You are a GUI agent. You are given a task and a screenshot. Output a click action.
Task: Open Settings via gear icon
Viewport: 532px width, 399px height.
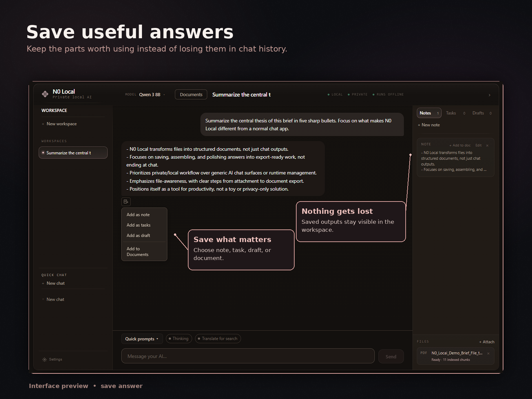tap(45, 359)
